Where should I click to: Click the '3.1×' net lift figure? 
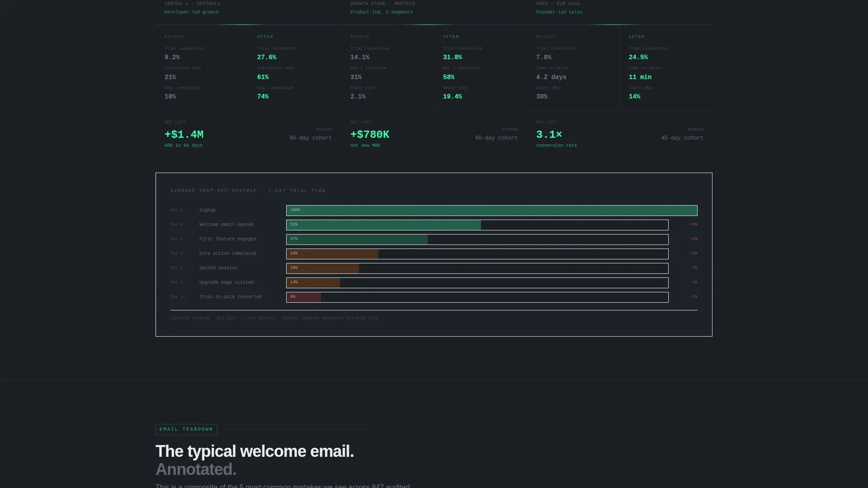pyautogui.click(x=549, y=135)
